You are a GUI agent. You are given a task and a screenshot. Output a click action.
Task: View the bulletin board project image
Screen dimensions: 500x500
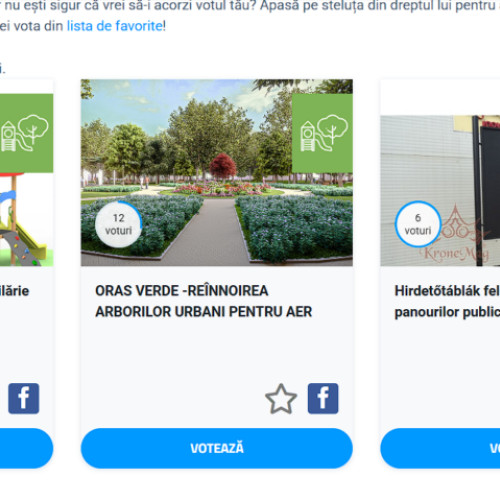coord(440,191)
